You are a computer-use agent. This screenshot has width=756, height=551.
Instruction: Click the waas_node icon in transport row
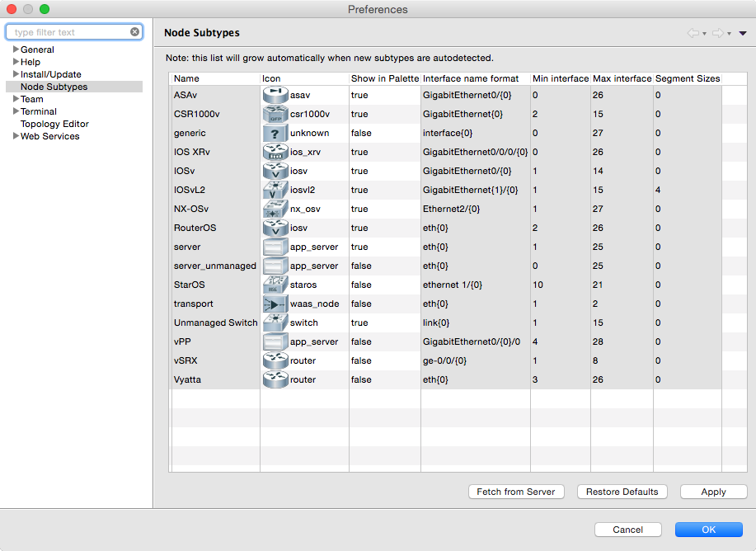pos(275,304)
